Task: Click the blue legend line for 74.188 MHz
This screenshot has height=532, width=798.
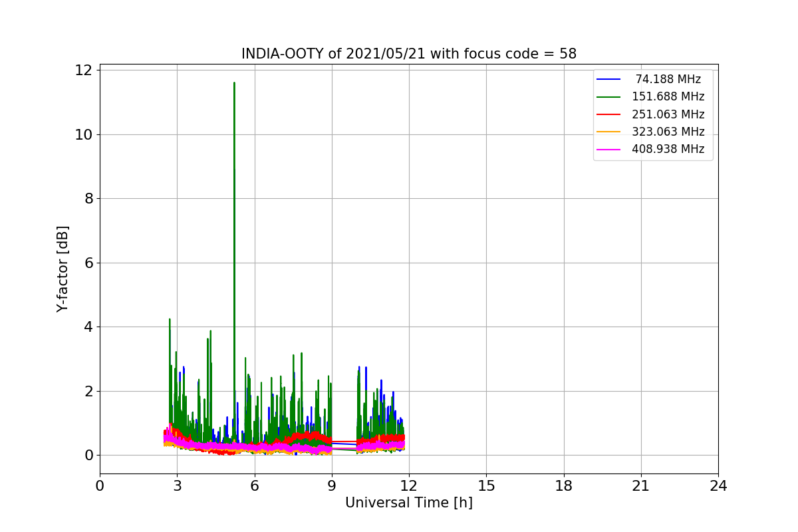Action: pos(608,80)
